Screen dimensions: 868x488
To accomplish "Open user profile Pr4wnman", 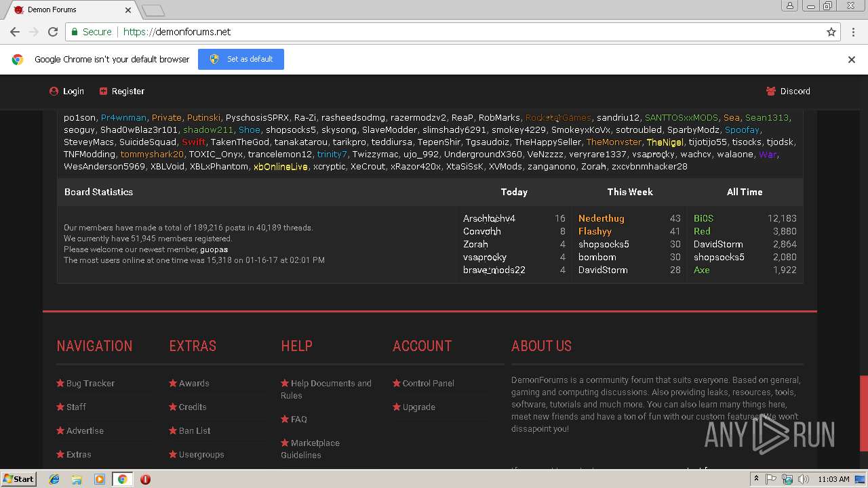I will point(123,118).
